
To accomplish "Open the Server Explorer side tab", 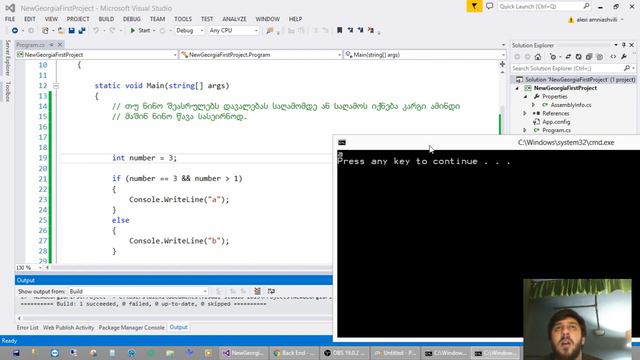I will [7, 58].
